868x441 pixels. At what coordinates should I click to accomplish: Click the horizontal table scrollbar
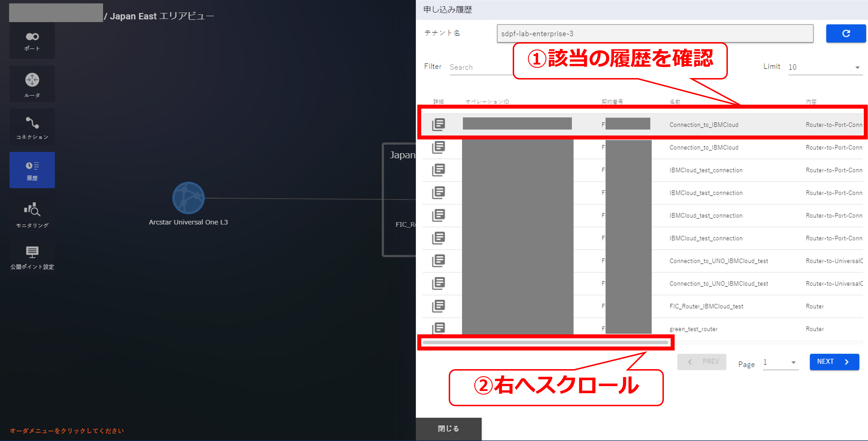tap(545, 342)
